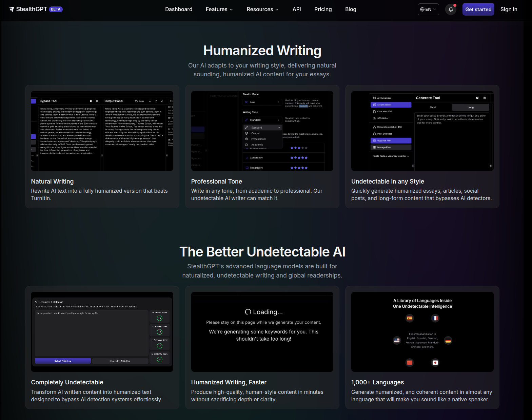Click the Completely Undetectable heading
This screenshot has height=420, width=532.
click(67, 382)
